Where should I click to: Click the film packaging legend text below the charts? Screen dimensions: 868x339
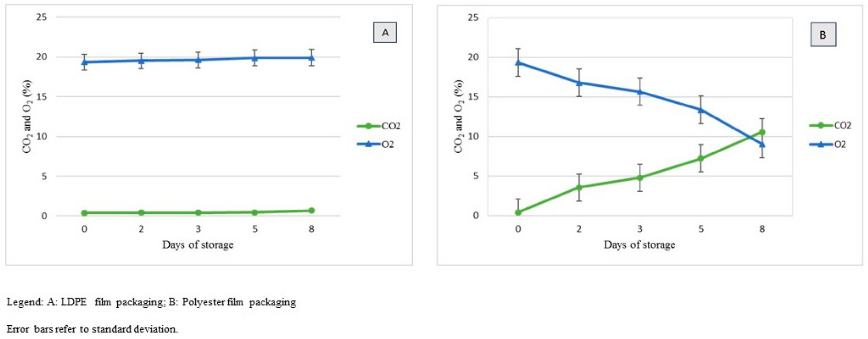(151, 302)
